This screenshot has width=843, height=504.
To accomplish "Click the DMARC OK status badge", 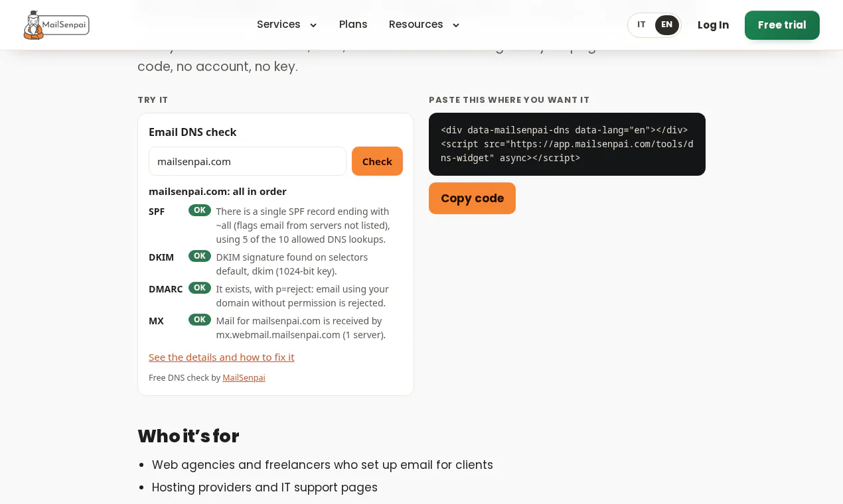I will coord(200,288).
